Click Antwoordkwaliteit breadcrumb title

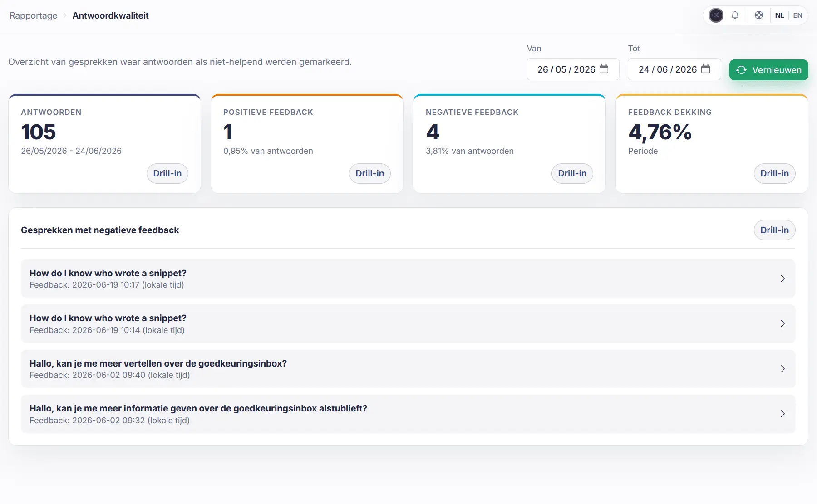click(110, 15)
